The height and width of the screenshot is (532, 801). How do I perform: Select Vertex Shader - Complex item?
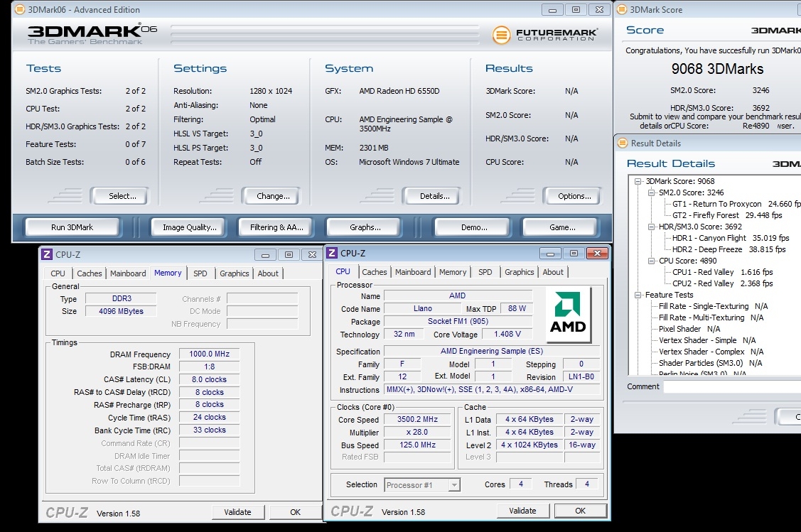pos(711,352)
